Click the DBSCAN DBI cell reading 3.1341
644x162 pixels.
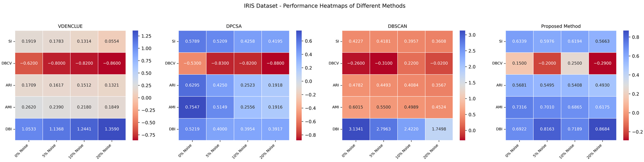point(356,129)
